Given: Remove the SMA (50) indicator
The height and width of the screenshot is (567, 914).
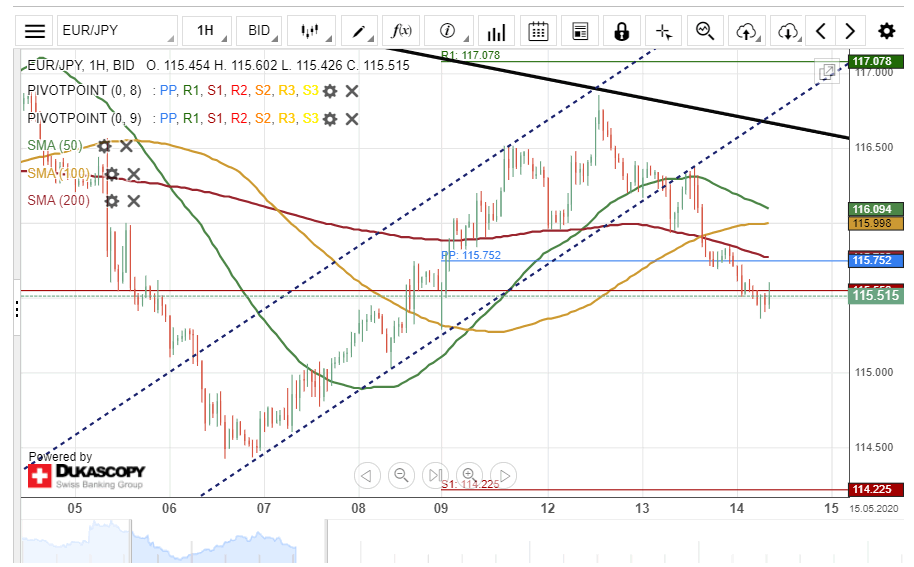Looking at the screenshot, I should (x=127, y=146).
